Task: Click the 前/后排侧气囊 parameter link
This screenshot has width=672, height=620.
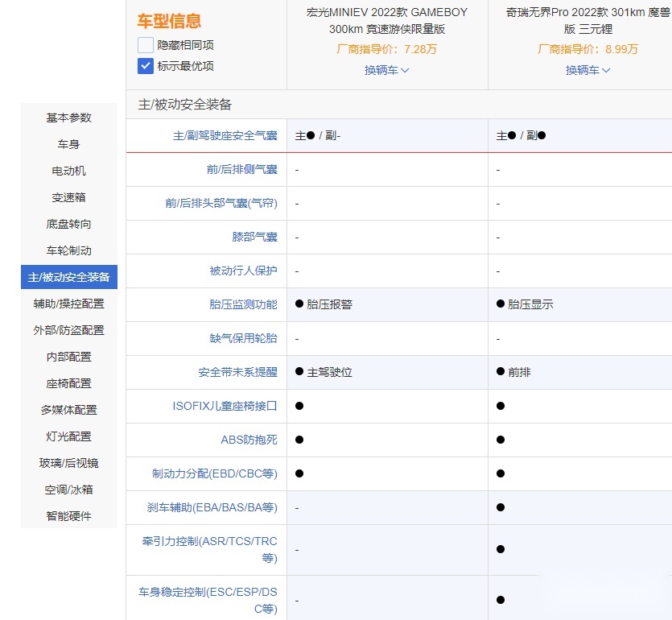Action: pyautogui.click(x=242, y=170)
